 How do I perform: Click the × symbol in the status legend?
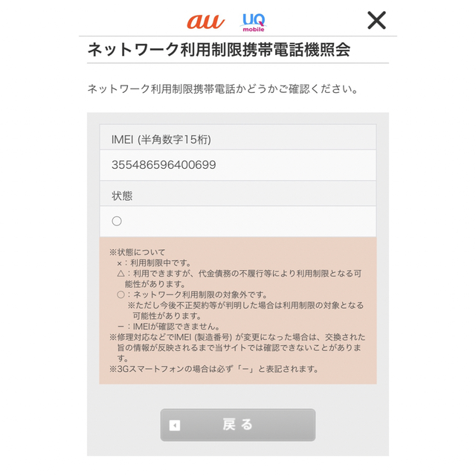coord(120,263)
